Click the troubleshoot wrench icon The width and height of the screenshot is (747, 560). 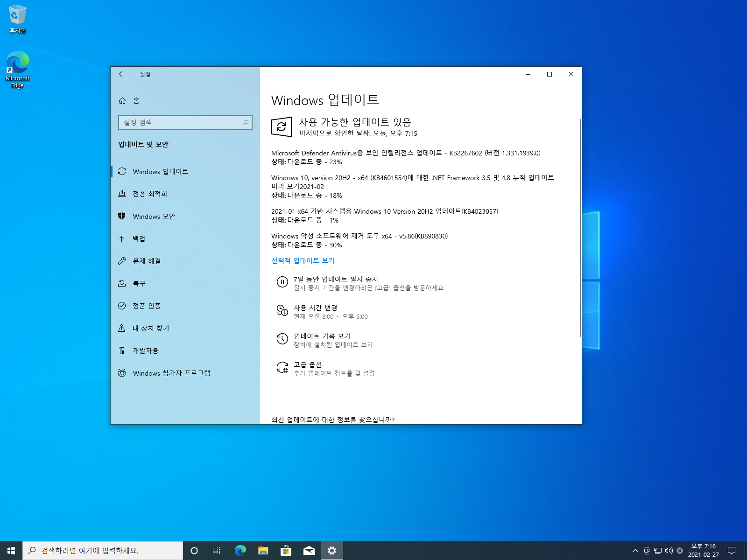point(122,261)
